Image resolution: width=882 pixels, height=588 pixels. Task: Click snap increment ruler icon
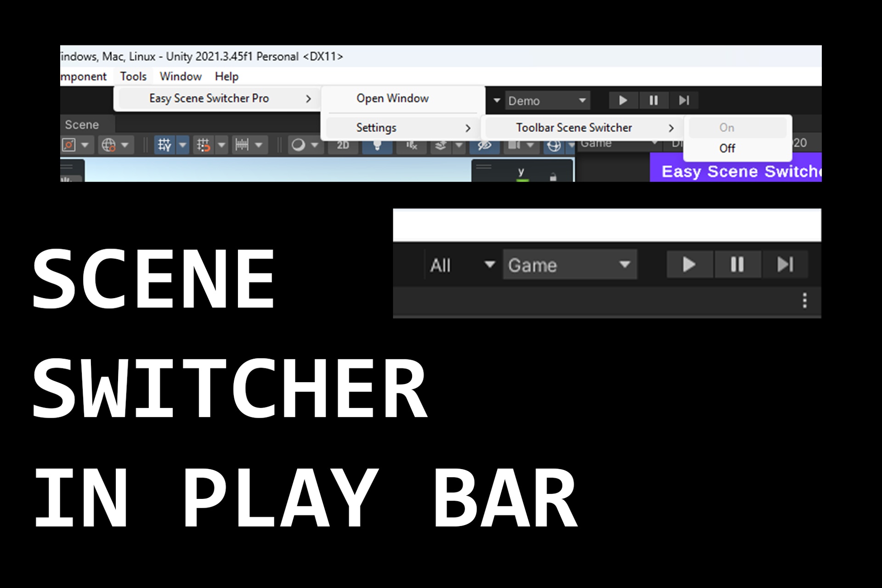pyautogui.click(x=242, y=145)
